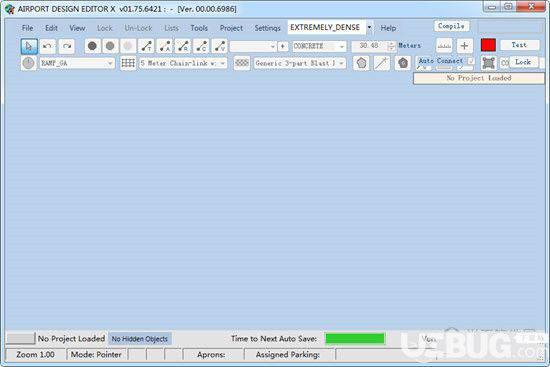Click the No Project Loaded banner
The height and width of the screenshot is (367, 550).
(x=479, y=78)
